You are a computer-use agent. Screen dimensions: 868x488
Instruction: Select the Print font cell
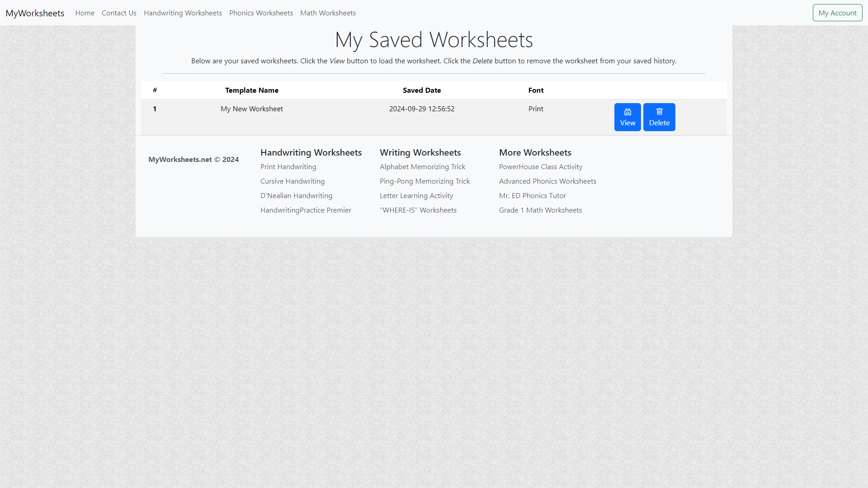point(536,109)
